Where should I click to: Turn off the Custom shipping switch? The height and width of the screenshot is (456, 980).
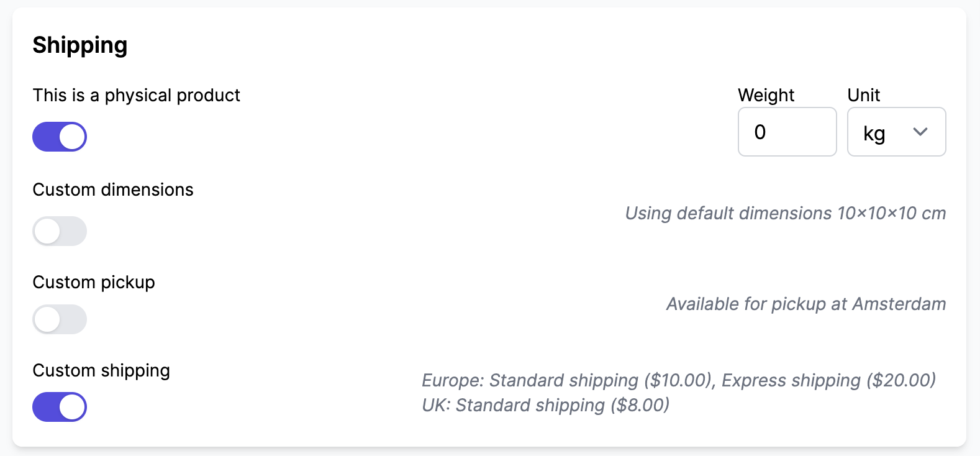(x=59, y=407)
